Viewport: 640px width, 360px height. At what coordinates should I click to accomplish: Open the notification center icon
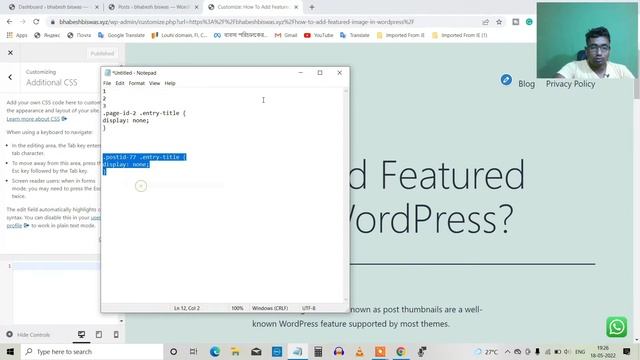pos(627,351)
